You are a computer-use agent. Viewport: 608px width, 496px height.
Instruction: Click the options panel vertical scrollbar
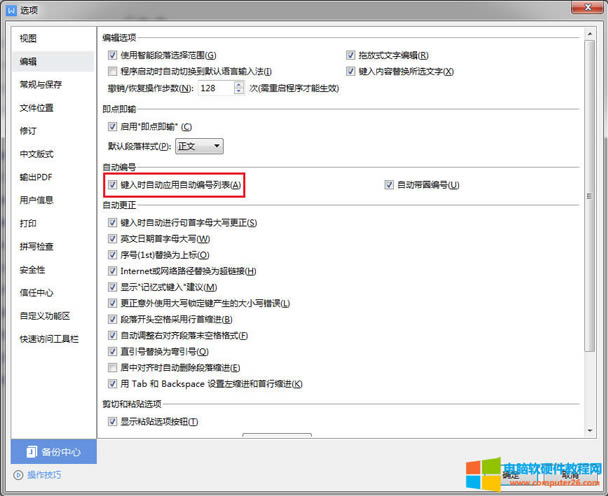[x=589, y=230]
